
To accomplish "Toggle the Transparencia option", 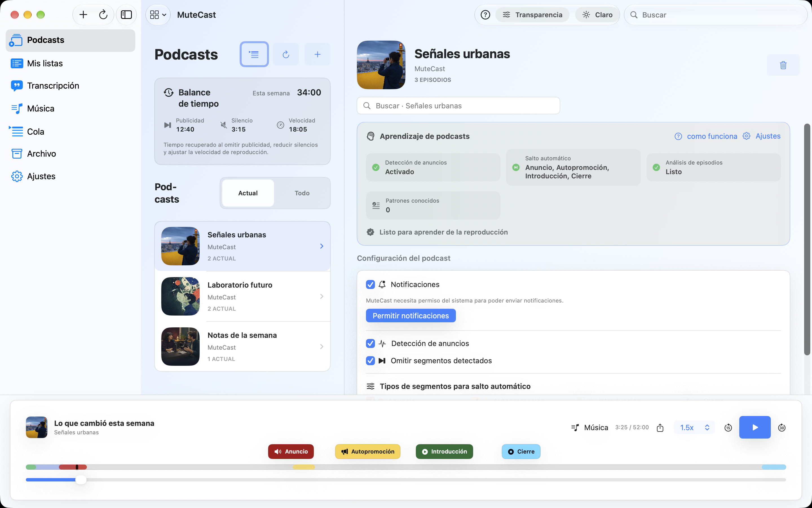I will (x=532, y=15).
